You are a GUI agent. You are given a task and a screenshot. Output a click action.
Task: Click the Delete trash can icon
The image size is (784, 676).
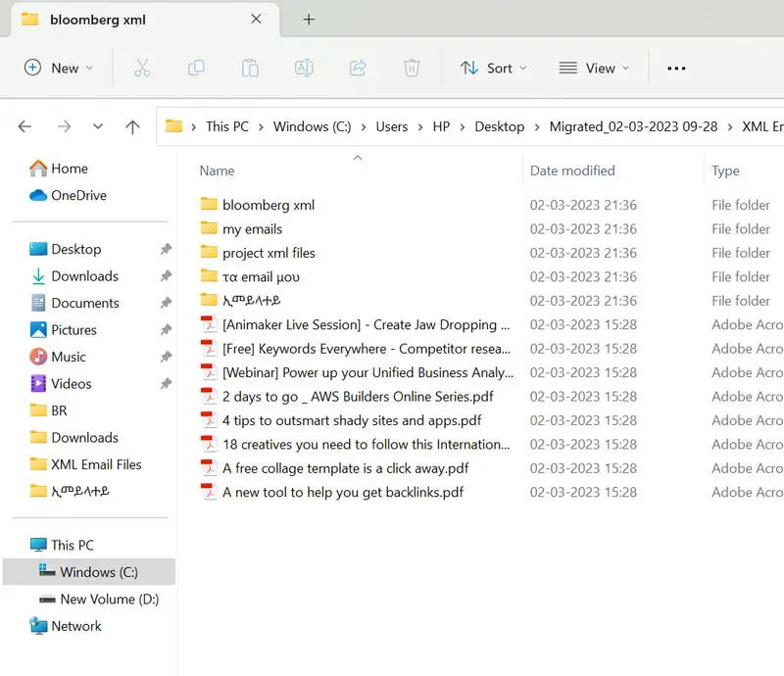coord(412,68)
